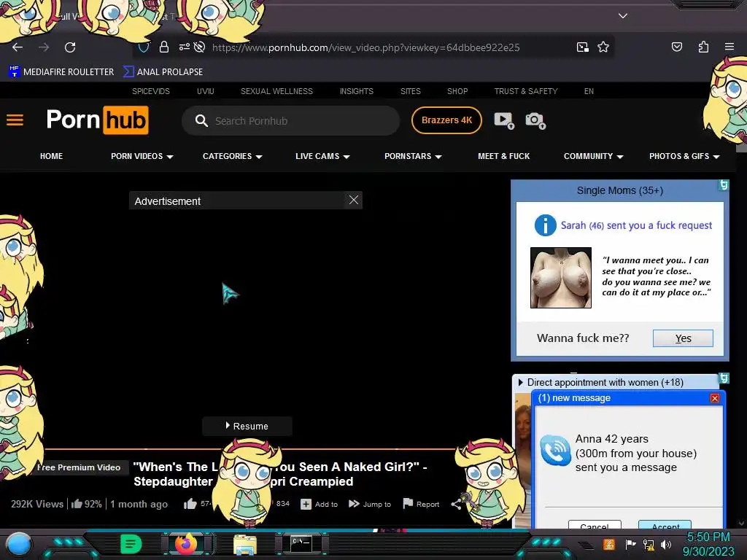Open the Add to option

point(320,504)
